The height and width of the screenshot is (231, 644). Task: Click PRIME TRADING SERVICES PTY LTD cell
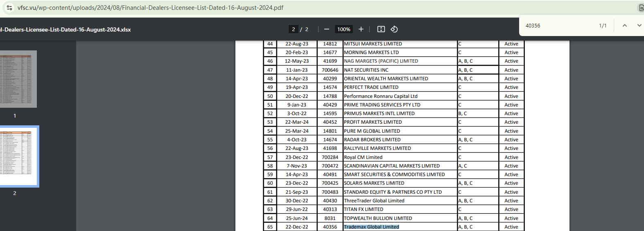[x=400, y=105]
